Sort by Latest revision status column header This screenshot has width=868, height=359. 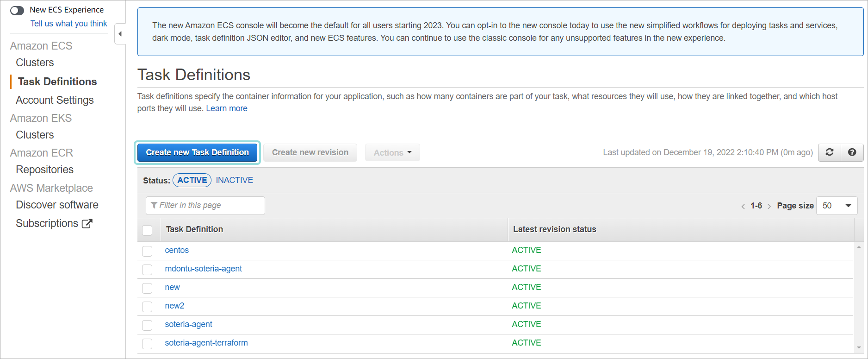(x=555, y=229)
